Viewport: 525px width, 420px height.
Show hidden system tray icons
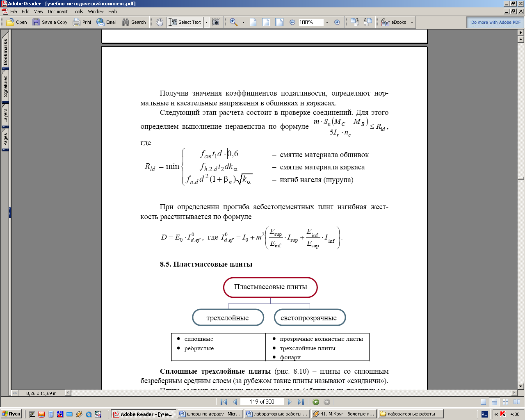(x=496, y=414)
